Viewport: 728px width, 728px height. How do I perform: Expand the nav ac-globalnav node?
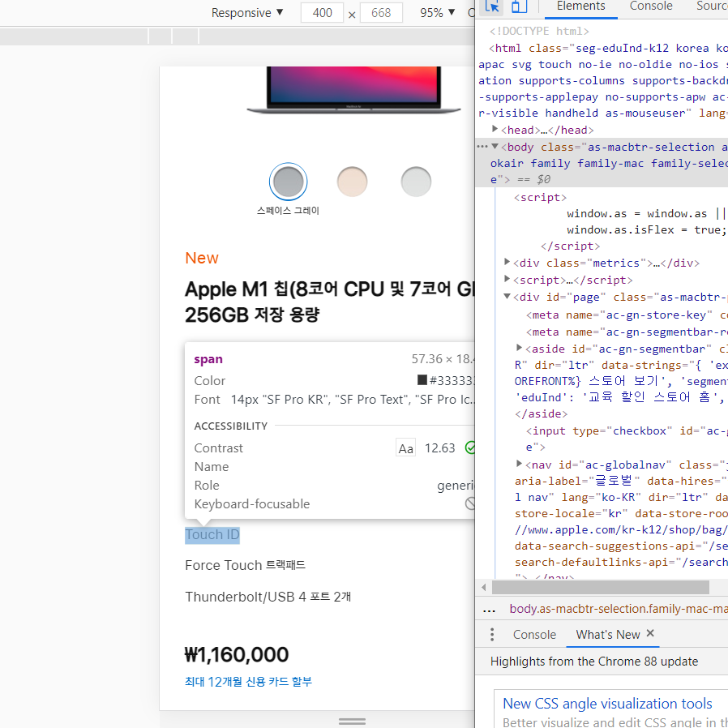click(x=519, y=464)
